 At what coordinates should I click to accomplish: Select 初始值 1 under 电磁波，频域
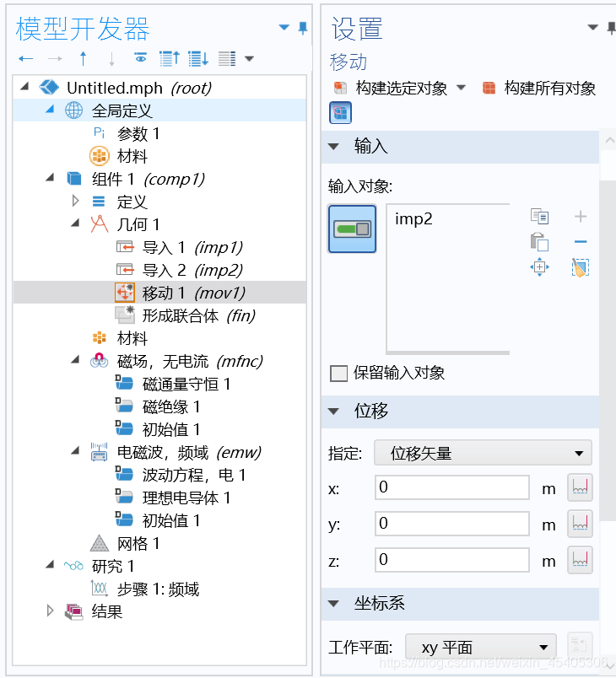(171, 521)
